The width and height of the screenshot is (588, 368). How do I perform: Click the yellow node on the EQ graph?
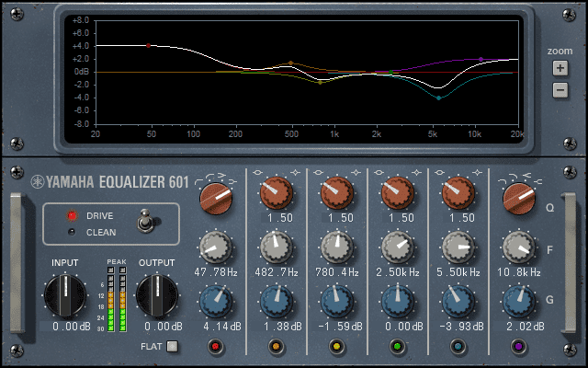[320, 82]
